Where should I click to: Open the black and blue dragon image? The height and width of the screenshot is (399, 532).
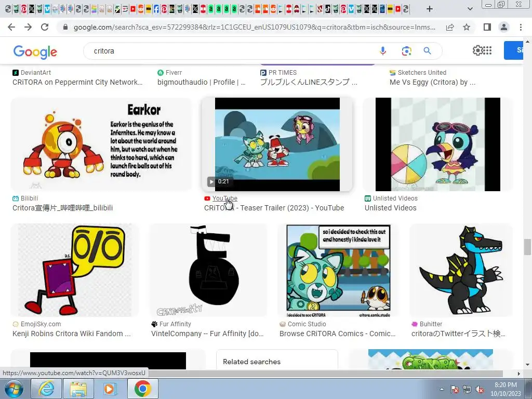tap(461, 270)
